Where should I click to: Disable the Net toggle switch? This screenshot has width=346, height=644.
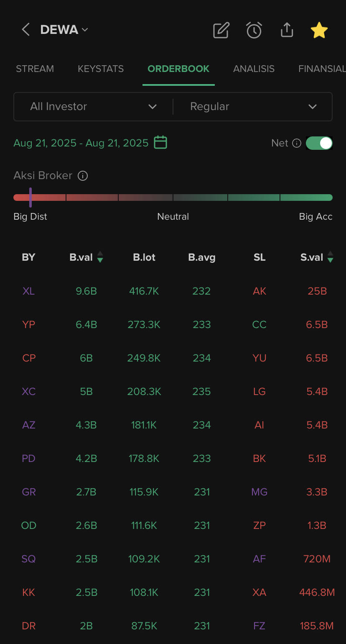(319, 143)
